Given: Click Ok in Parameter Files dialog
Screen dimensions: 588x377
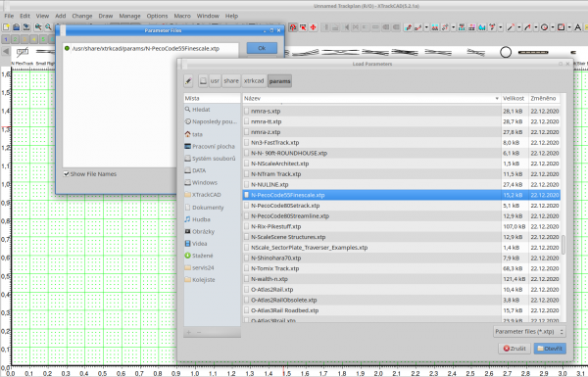Looking at the screenshot, I should click(262, 48).
